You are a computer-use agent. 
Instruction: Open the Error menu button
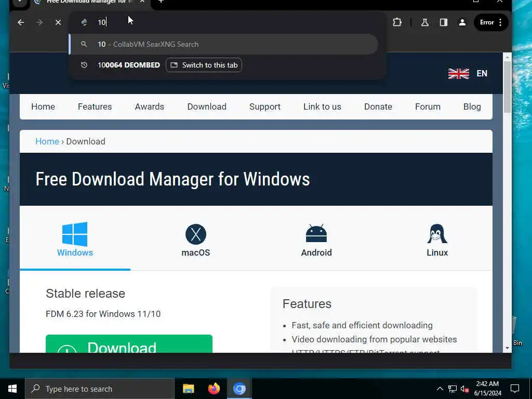491,22
